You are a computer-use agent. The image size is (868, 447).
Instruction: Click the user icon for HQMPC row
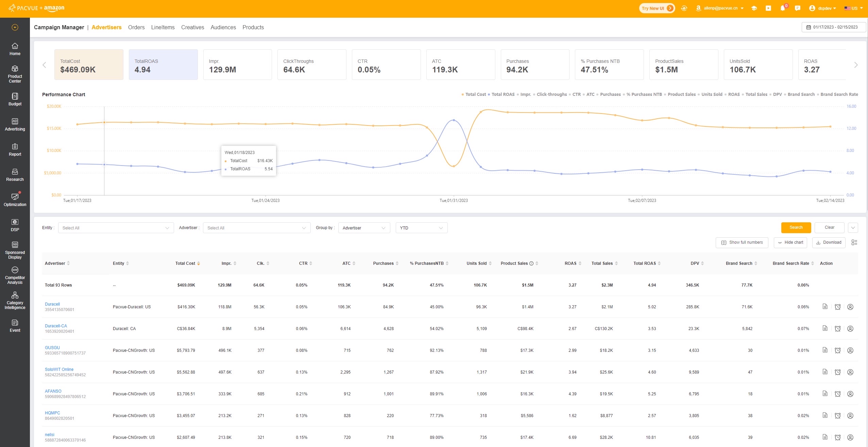tap(850, 416)
